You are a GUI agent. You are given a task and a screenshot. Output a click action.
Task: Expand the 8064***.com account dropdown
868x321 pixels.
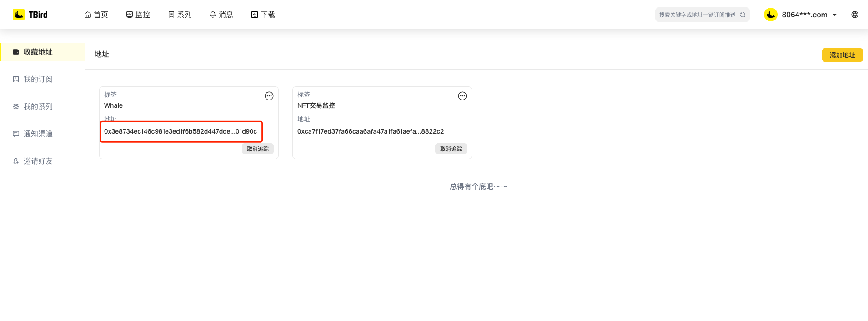[835, 15]
